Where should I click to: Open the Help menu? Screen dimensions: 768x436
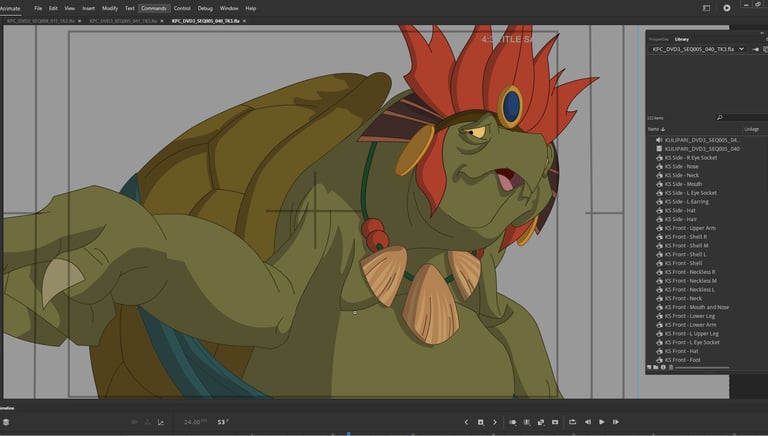(x=251, y=8)
